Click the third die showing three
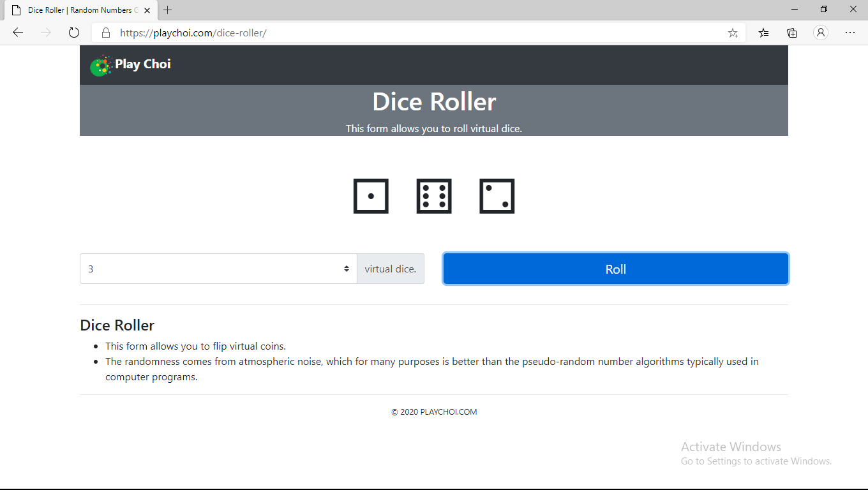This screenshot has height=490, width=868. click(497, 196)
